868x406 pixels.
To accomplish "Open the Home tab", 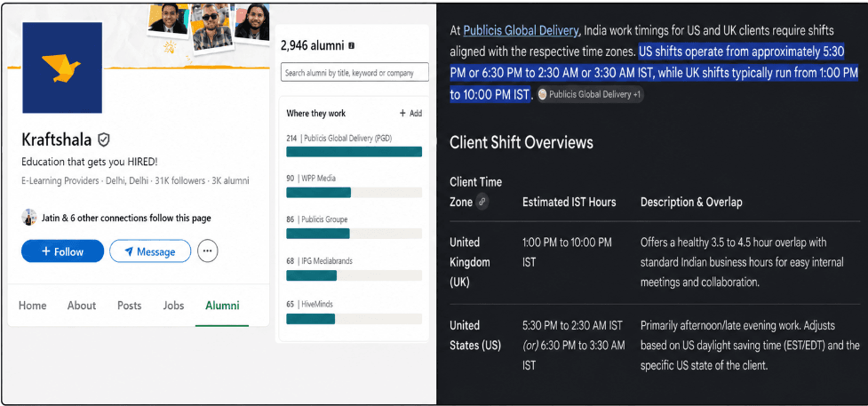I will coord(33,306).
